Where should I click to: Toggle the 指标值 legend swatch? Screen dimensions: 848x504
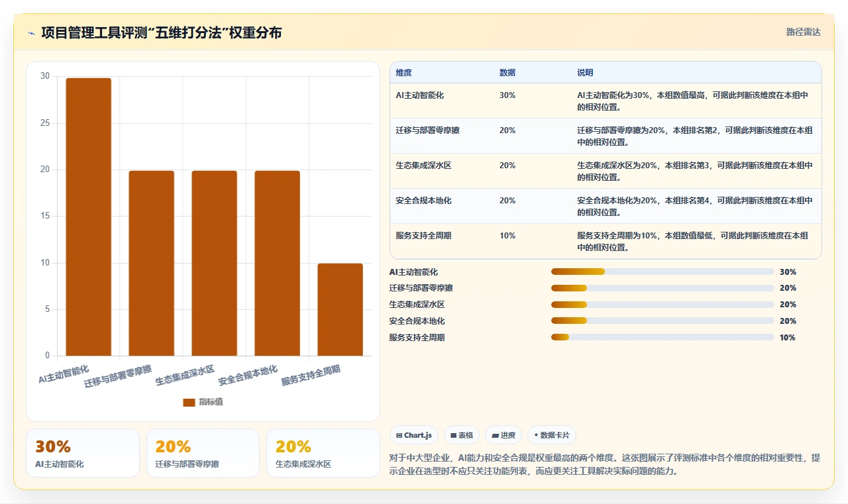[189, 402]
